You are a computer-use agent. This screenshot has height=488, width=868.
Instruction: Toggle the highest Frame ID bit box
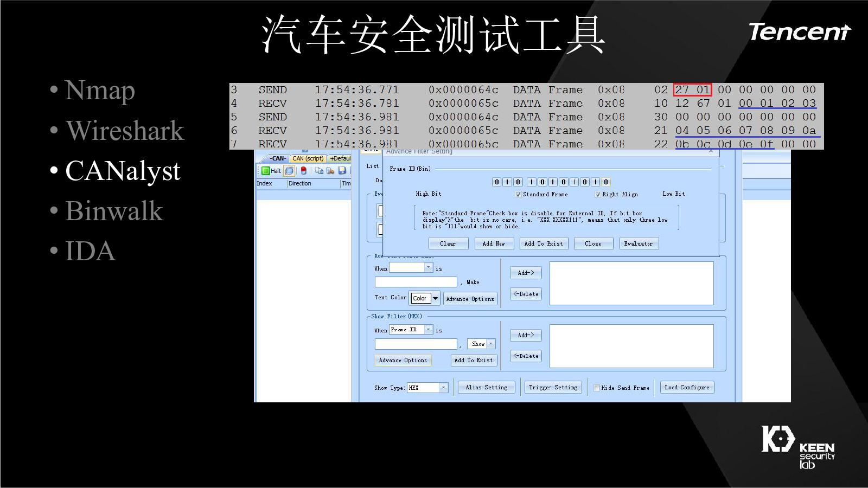(x=496, y=182)
